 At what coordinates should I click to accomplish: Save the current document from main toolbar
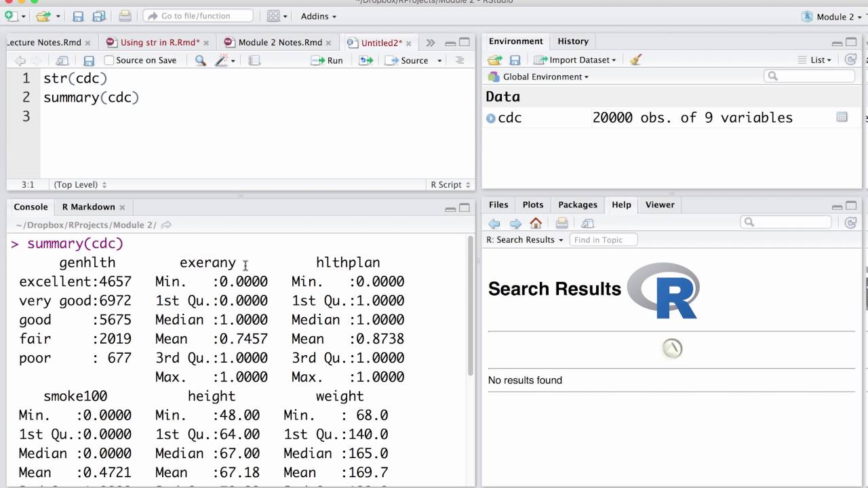[78, 16]
